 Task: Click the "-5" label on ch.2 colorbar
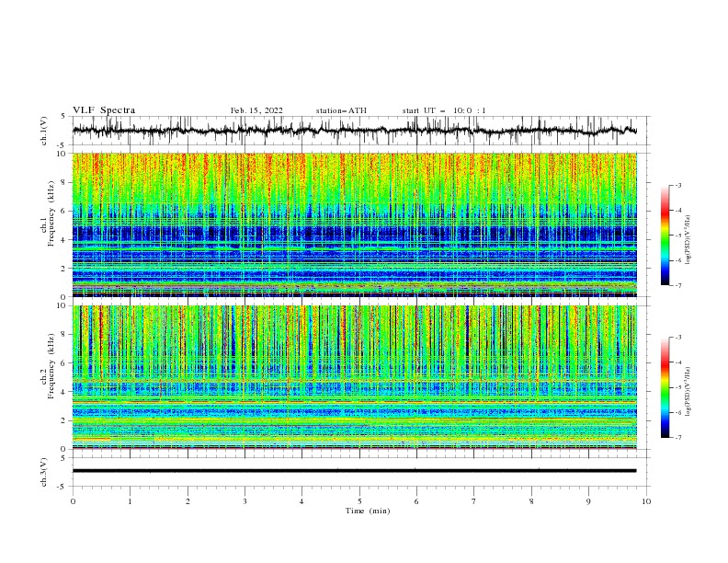[677, 387]
